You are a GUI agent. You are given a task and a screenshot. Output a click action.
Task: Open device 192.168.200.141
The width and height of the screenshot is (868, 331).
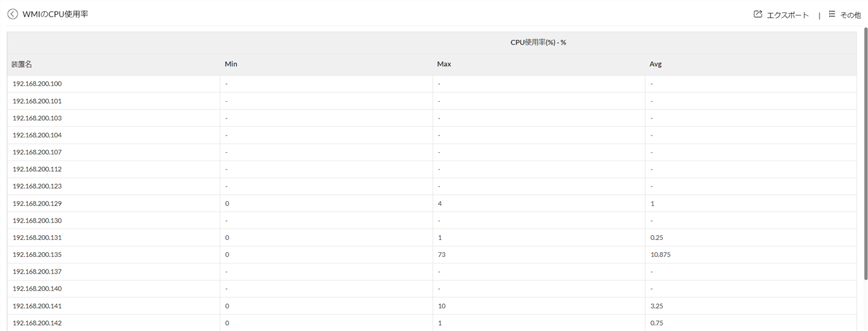37,306
